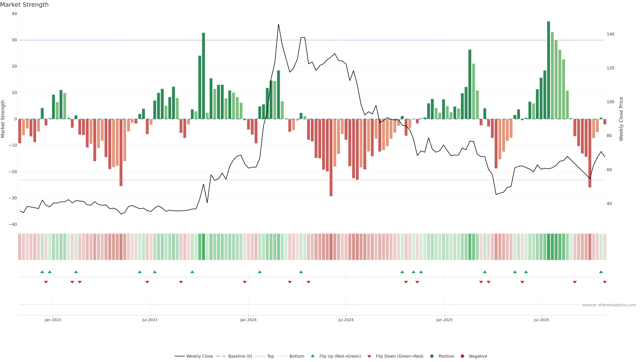Click the deepest red bar near -30
The height and width of the screenshot is (362, 644).
click(331, 157)
